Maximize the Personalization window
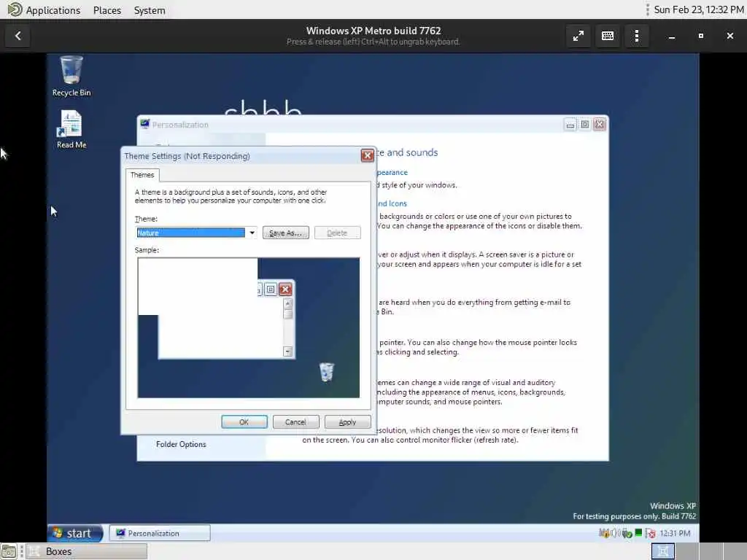Viewport: 747px width, 560px height. [x=585, y=125]
